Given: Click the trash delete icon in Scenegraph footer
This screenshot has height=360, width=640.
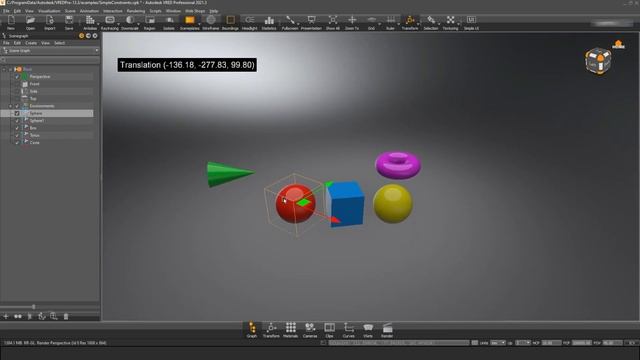Looking at the screenshot, I should tap(66, 316).
